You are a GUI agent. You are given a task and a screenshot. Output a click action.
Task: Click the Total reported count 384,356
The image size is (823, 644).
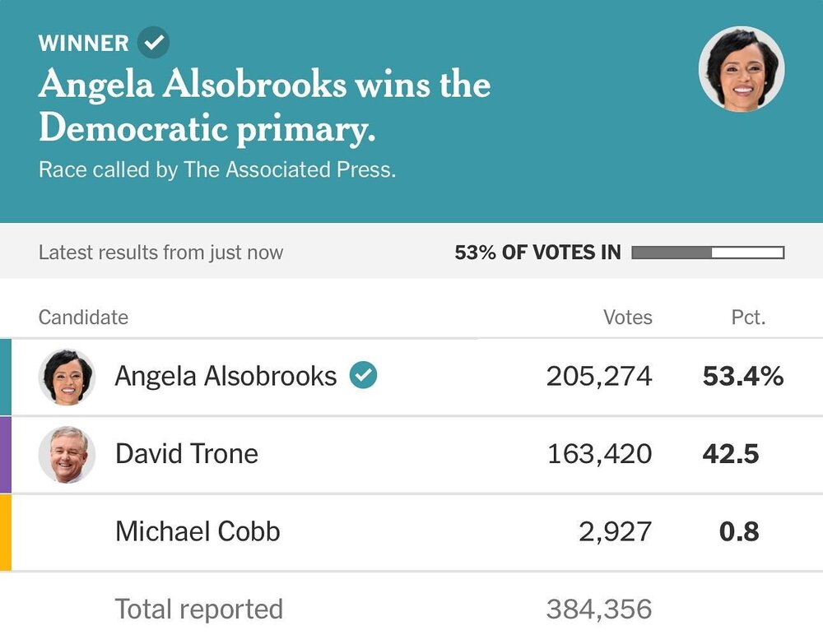(x=598, y=609)
